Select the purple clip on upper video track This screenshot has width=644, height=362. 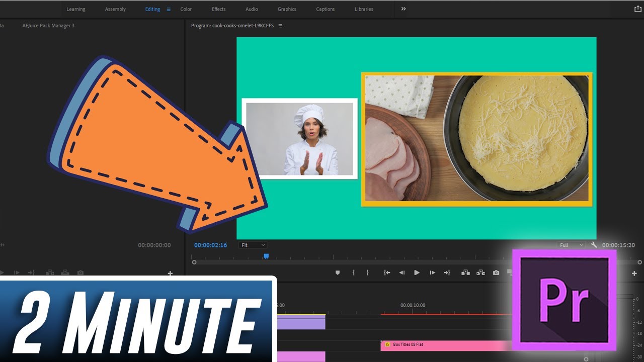tap(301, 322)
